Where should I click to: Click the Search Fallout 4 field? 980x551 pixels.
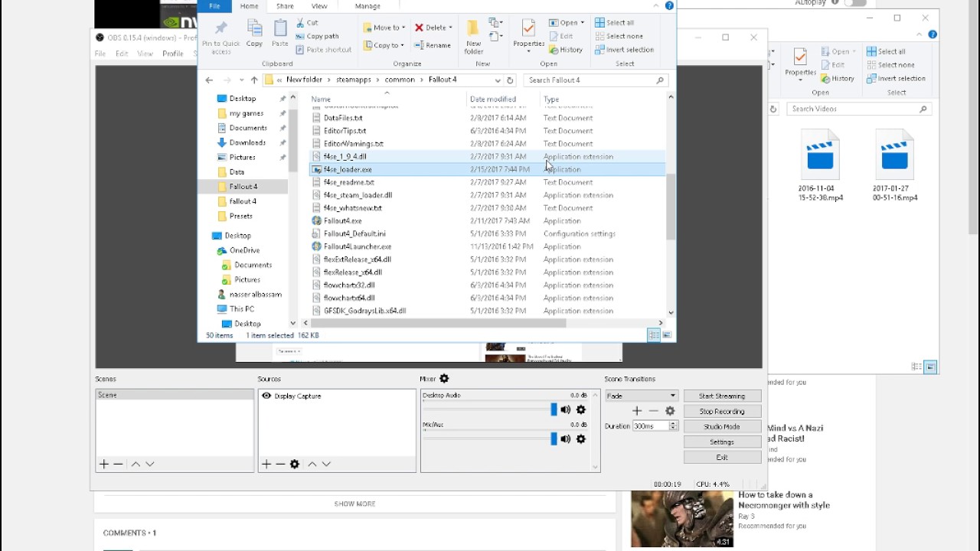(x=597, y=80)
